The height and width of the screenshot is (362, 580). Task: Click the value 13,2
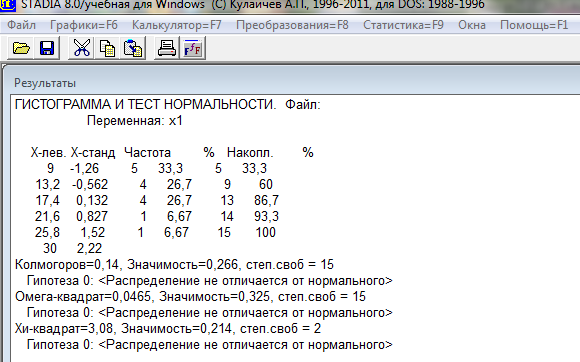[47, 185]
